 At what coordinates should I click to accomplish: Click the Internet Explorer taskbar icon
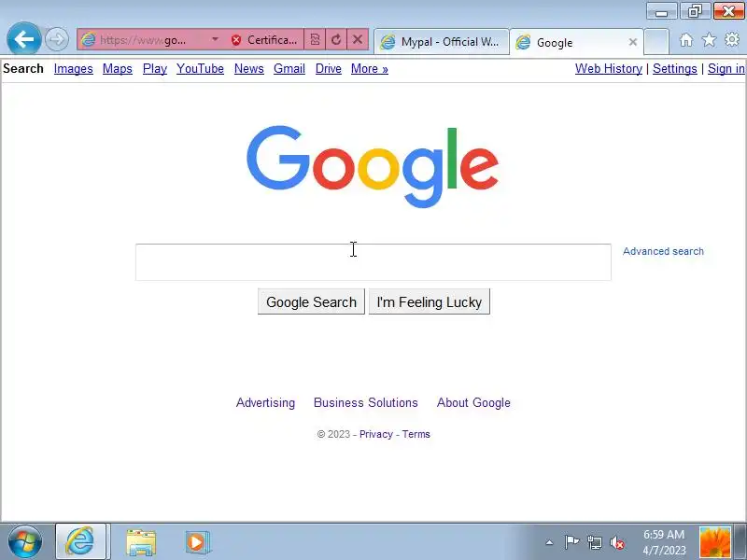point(81,542)
